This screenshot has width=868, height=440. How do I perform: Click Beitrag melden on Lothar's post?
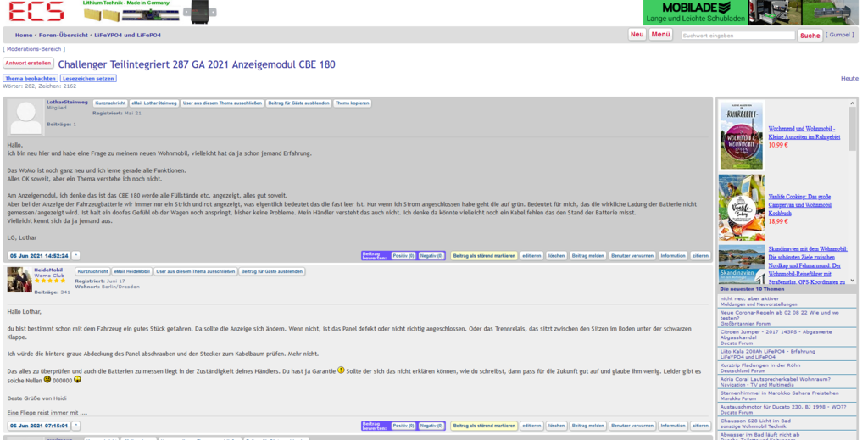pyautogui.click(x=588, y=256)
